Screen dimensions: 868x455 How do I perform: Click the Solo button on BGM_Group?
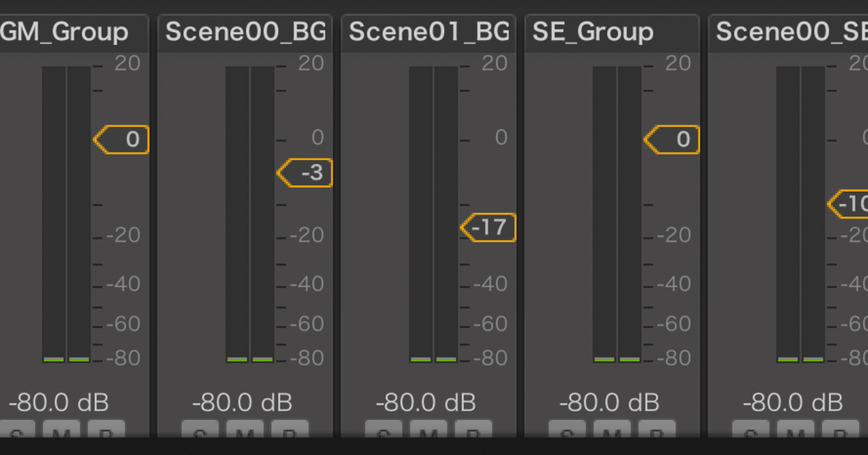(x=18, y=435)
